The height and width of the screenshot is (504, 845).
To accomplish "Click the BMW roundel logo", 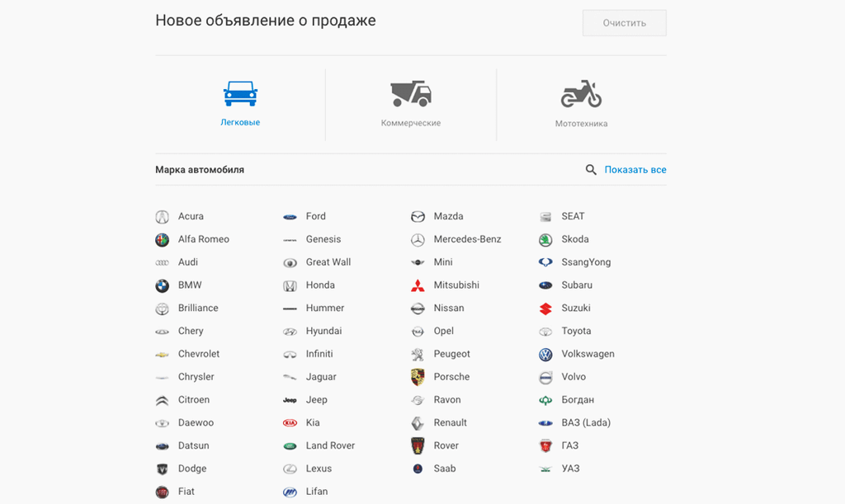I will pos(163,285).
